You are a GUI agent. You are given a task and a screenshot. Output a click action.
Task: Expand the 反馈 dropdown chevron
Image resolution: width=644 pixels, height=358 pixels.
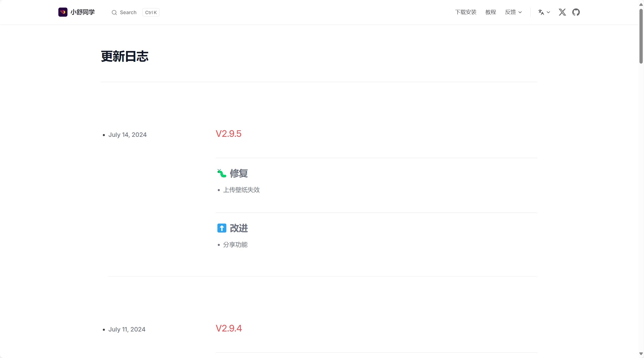pos(520,12)
